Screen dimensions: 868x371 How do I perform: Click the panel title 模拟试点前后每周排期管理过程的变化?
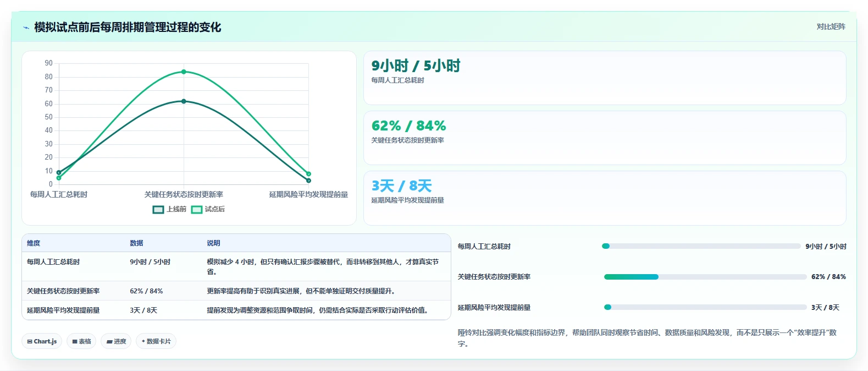128,27
